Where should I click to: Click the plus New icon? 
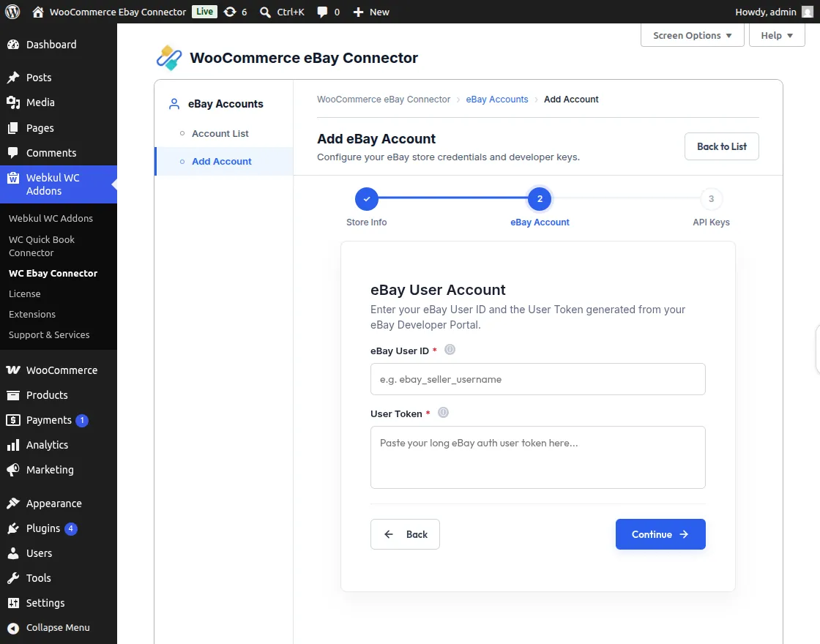tap(358, 12)
